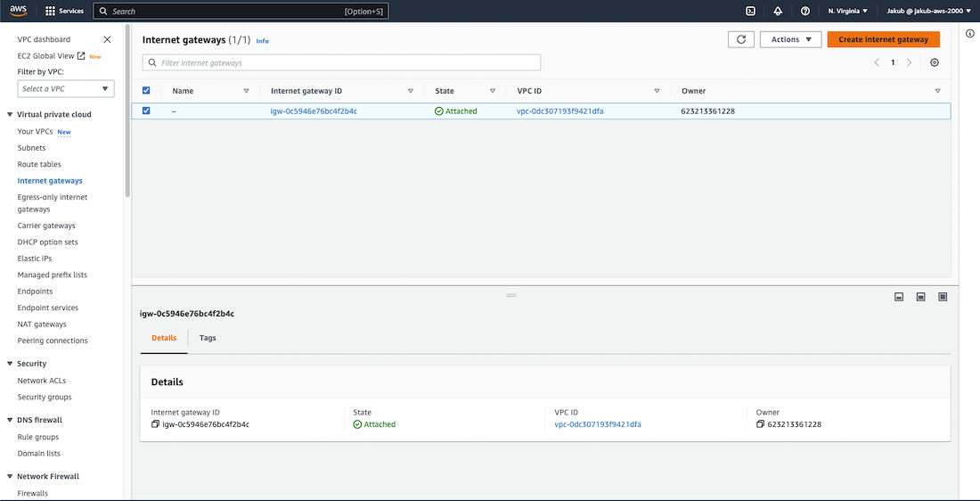Uncheck the igw-0c5946e76bc4f2b4c row checkbox

(146, 111)
